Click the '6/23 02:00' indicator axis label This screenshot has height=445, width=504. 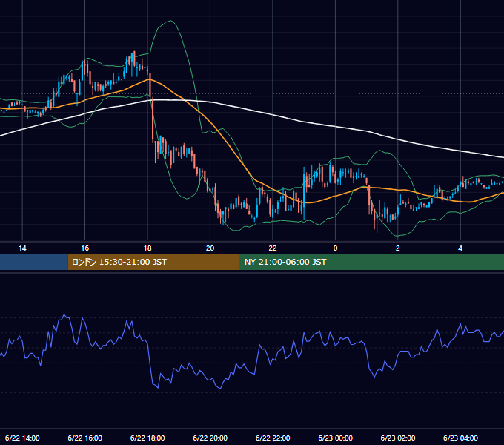point(398,438)
